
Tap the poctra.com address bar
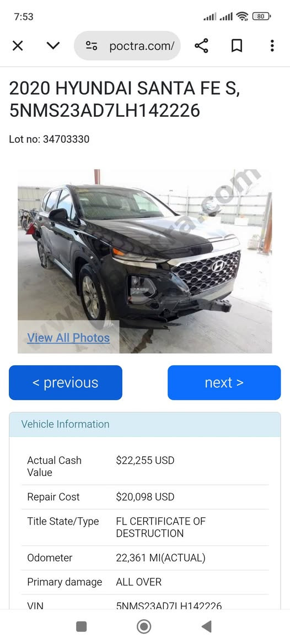click(x=127, y=46)
